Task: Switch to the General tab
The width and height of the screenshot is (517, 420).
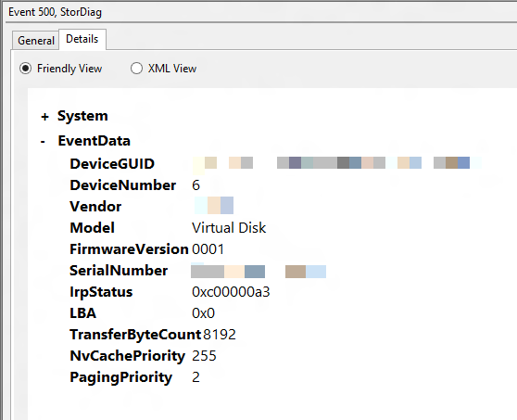Action: [35, 41]
